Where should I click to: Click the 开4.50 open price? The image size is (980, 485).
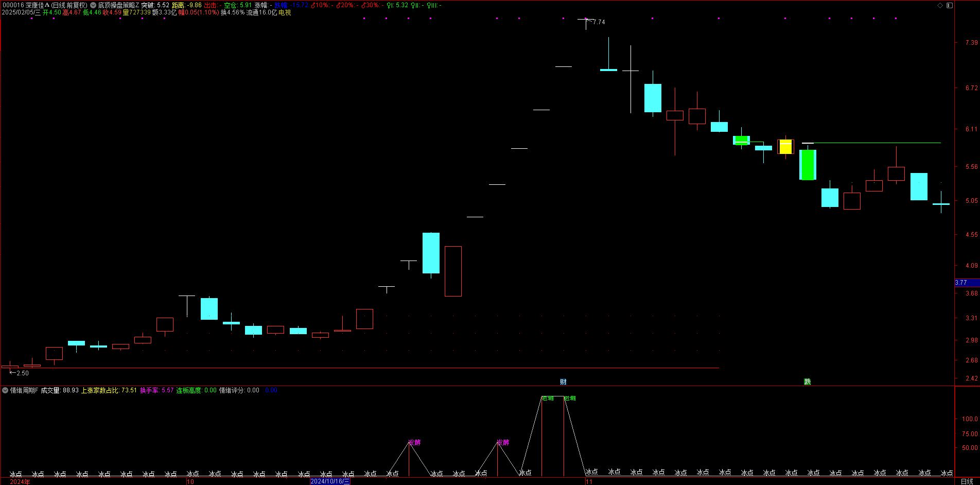[x=52, y=12]
